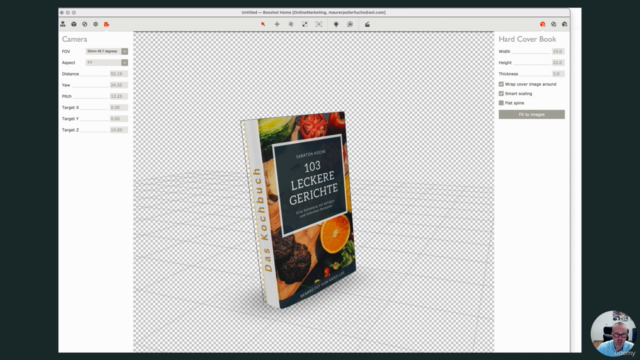Click the webcam presenter thumbnail
The height and width of the screenshot is (360, 640).
click(613, 333)
